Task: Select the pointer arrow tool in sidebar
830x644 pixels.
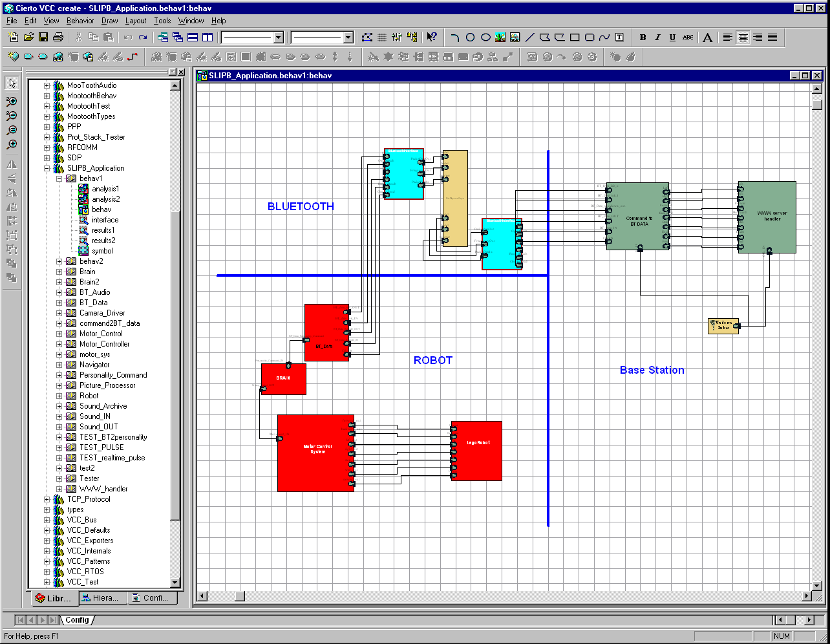Action: [x=12, y=83]
